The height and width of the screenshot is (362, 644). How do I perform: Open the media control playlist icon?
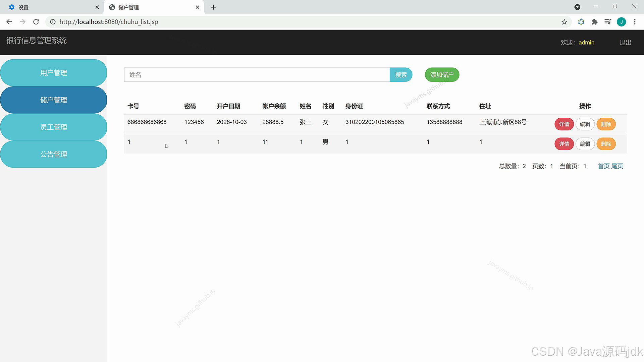click(x=608, y=22)
